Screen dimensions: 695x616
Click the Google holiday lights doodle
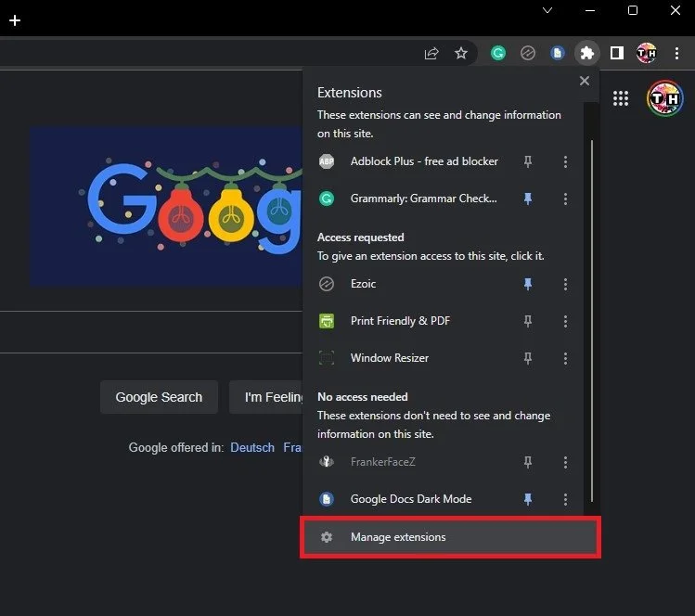166,207
